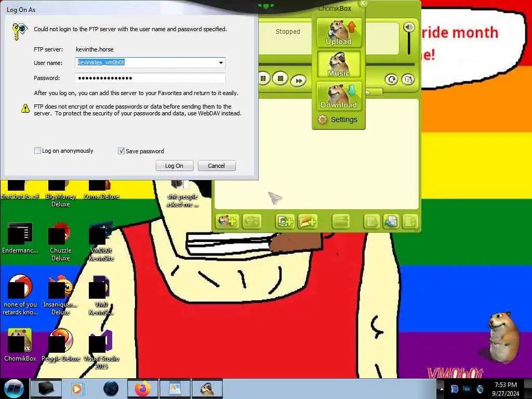Skip forward to next track in ChomikBox
532x399 pixels.
(299, 81)
